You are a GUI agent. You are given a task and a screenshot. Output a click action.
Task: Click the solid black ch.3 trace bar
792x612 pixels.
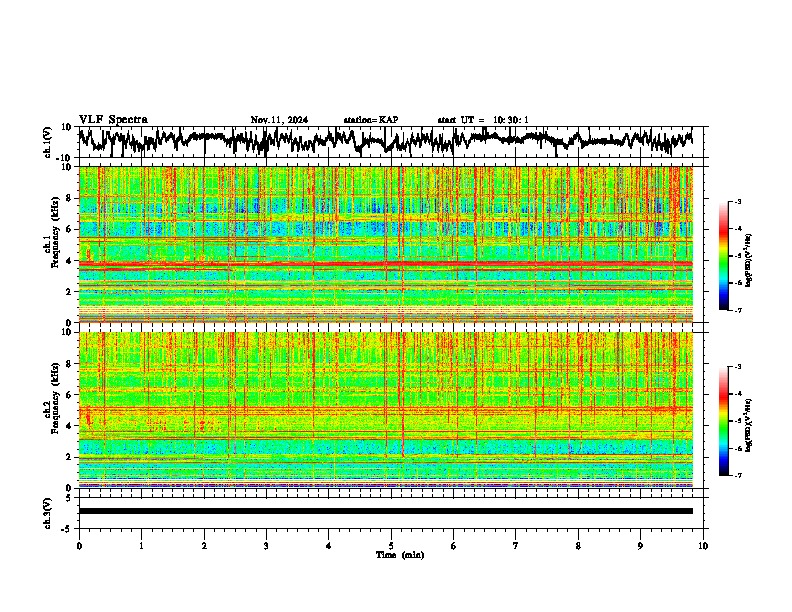coord(385,511)
